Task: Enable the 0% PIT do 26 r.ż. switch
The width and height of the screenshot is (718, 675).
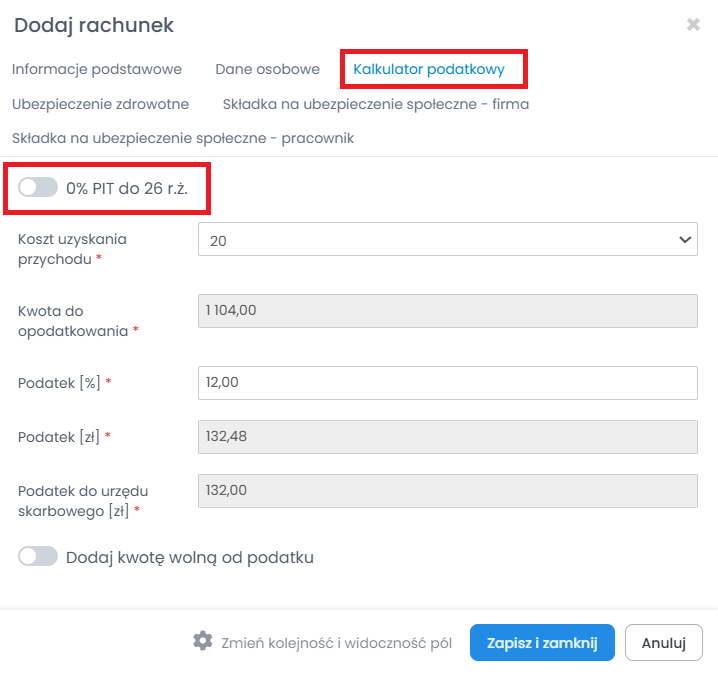Action: coord(38,187)
